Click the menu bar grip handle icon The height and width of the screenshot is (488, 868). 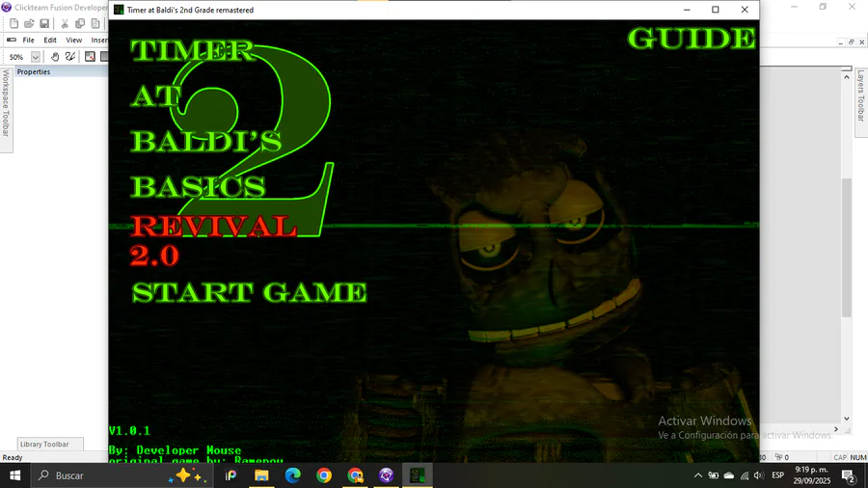[x=11, y=40]
